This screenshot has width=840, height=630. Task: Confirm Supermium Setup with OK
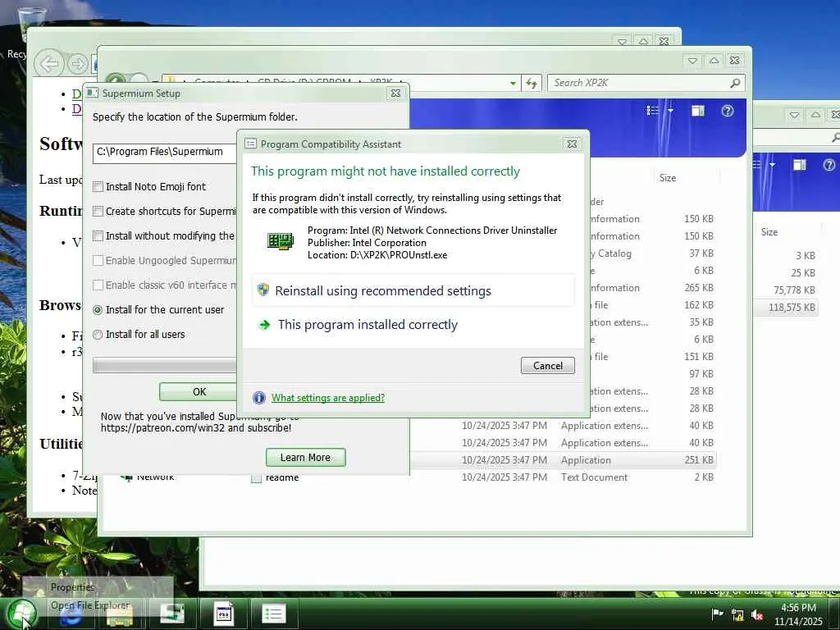(199, 391)
